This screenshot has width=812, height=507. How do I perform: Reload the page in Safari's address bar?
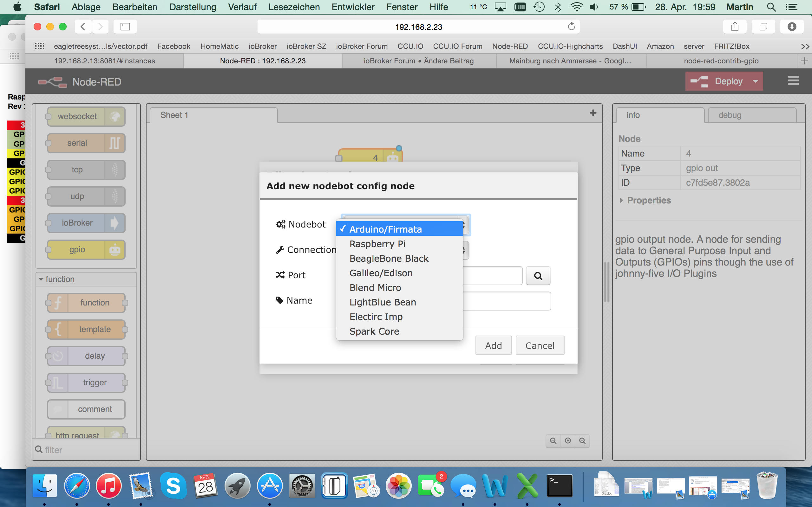tap(571, 27)
